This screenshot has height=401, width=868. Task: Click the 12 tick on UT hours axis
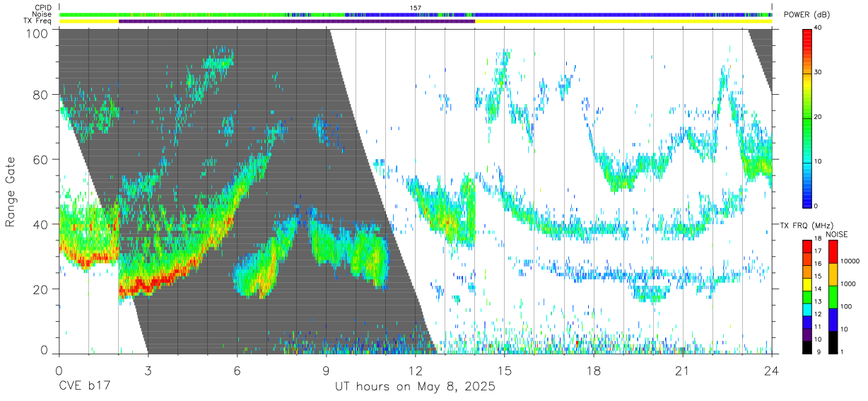click(x=416, y=371)
